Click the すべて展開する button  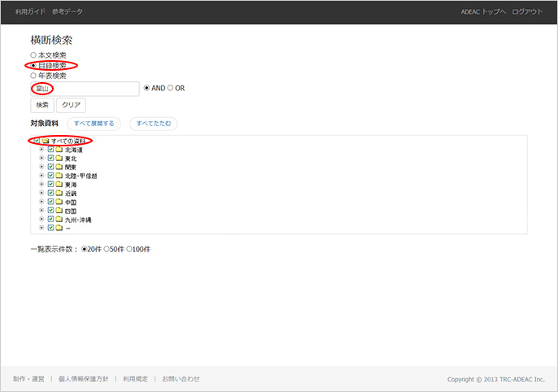(x=94, y=124)
